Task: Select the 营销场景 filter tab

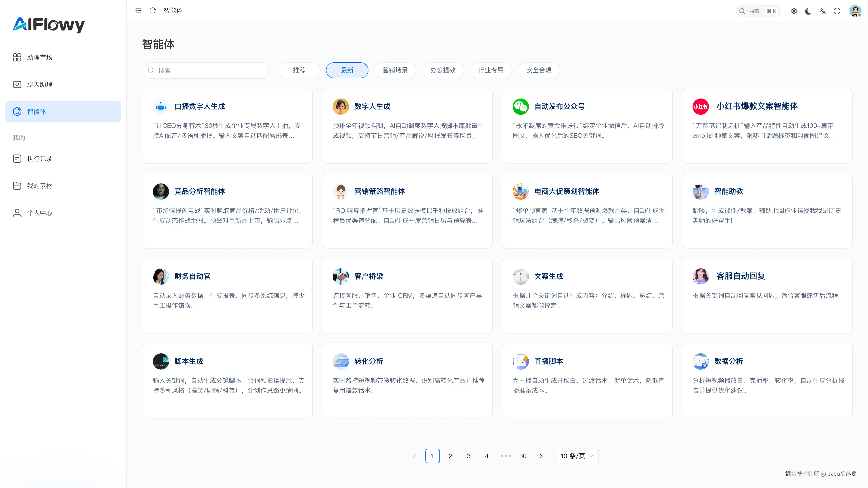Action: 395,70
